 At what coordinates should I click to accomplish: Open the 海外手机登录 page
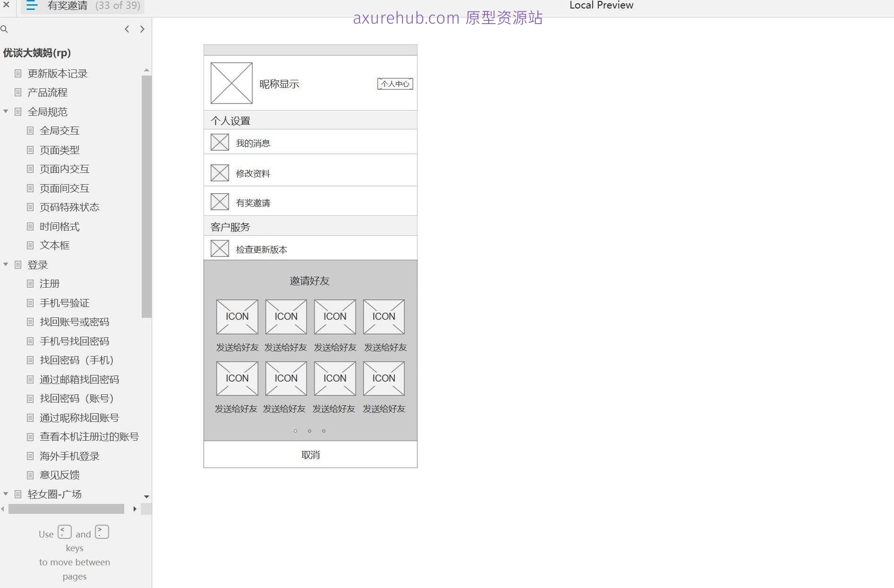(x=69, y=456)
